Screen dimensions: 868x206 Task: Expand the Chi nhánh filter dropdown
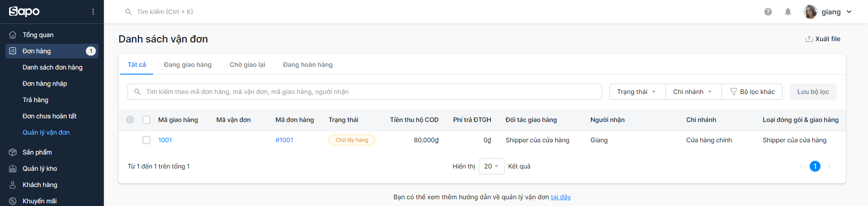(x=693, y=92)
